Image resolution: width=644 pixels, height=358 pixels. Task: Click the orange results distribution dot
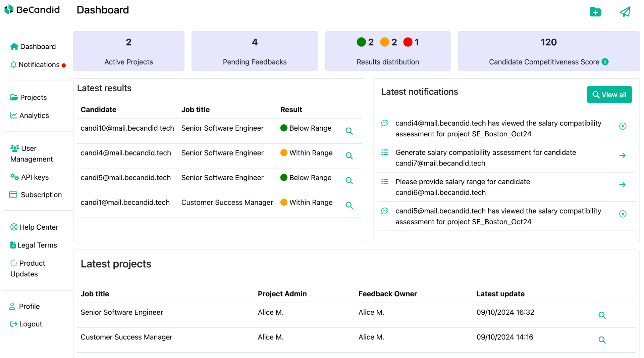pos(384,42)
